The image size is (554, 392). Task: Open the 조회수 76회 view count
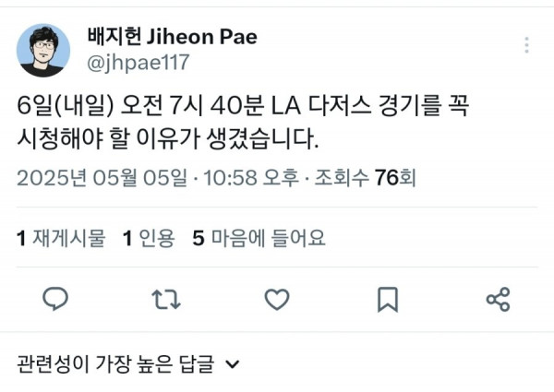point(366,177)
